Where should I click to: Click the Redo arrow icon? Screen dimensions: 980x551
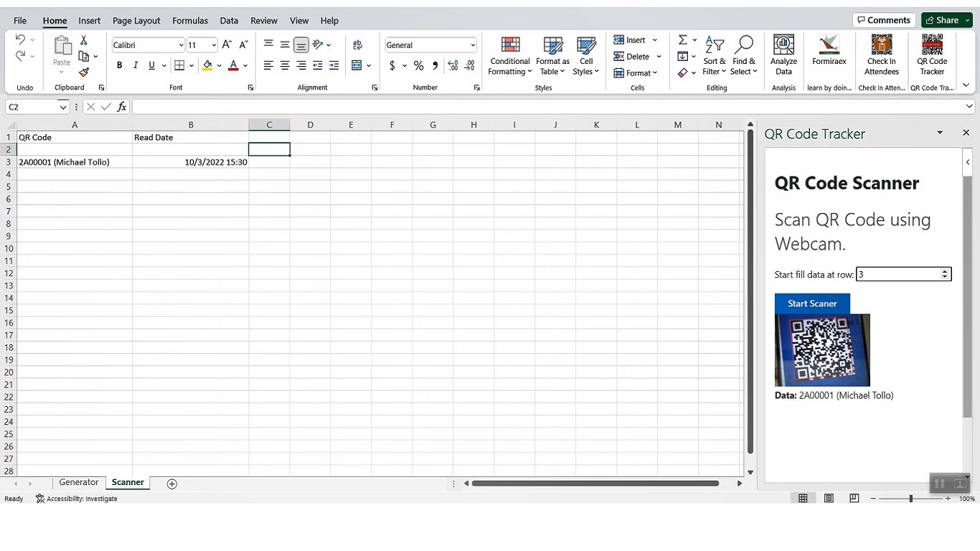pos(20,56)
